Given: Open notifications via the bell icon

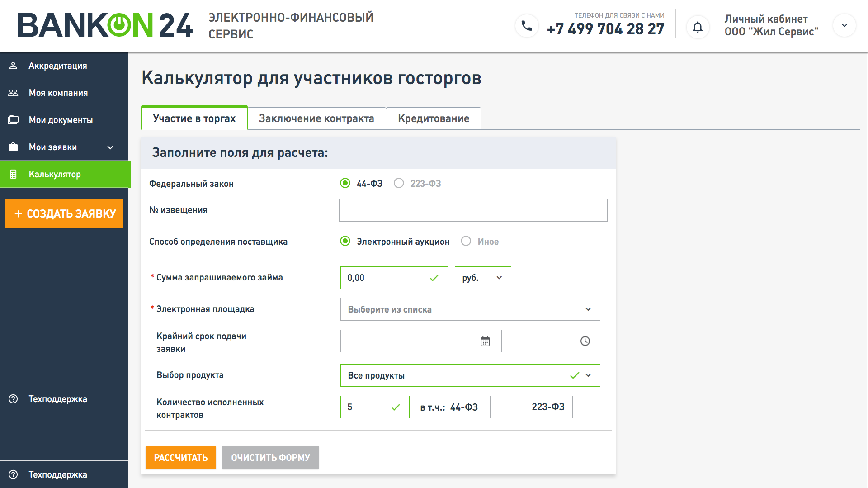Looking at the screenshot, I should click(698, 27).
